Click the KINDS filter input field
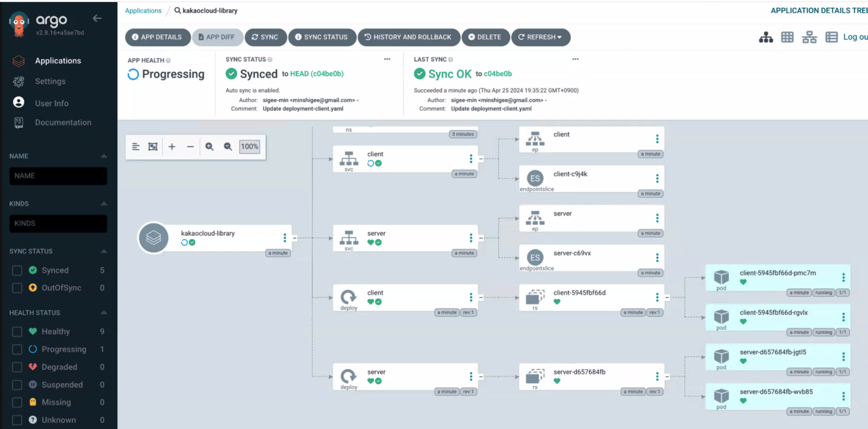 pyautogui.click(x=58, y=223)
